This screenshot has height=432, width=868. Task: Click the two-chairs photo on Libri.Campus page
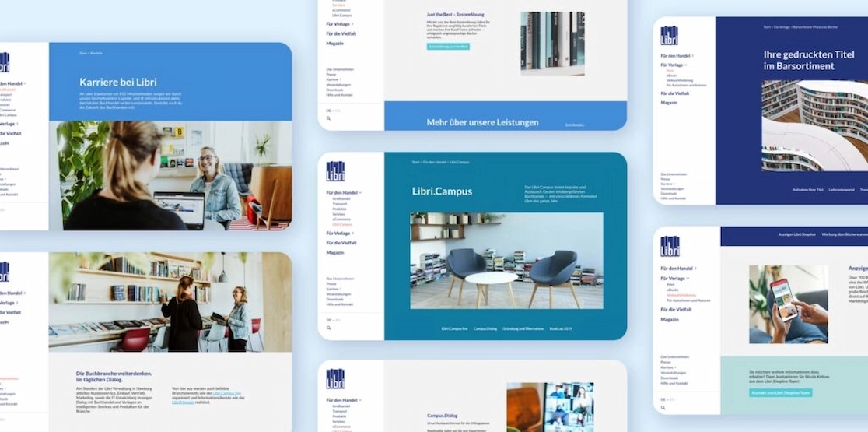(506, 260)
